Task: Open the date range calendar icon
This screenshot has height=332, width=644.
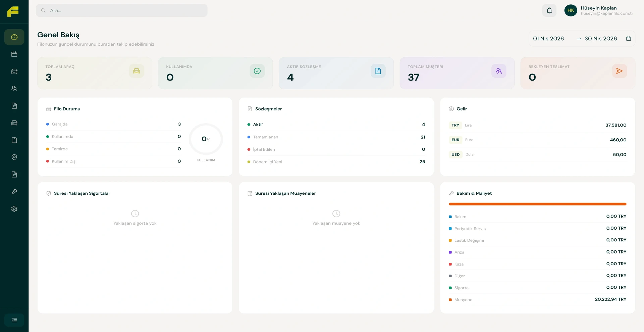Action: [x=628, y=39]
